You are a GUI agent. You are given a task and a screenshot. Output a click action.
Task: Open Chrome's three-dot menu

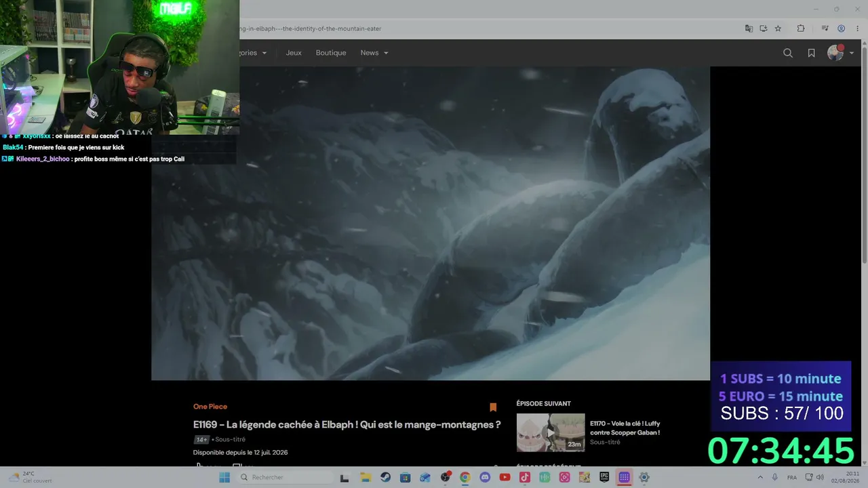(x=856, y=28)
